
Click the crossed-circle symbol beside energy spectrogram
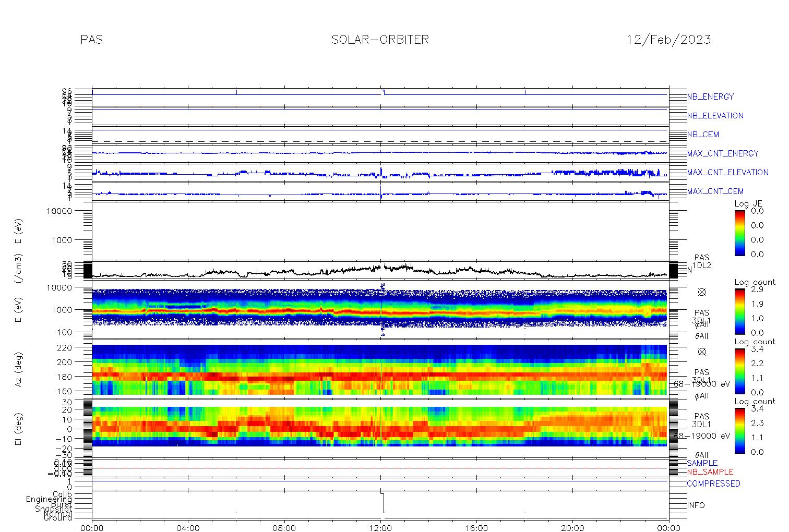pyautogui.click(x=702, y=293)
